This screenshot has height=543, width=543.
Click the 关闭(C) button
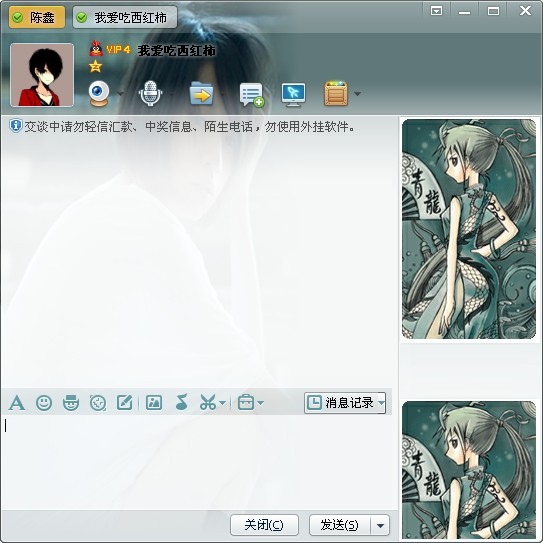point(264,525)
